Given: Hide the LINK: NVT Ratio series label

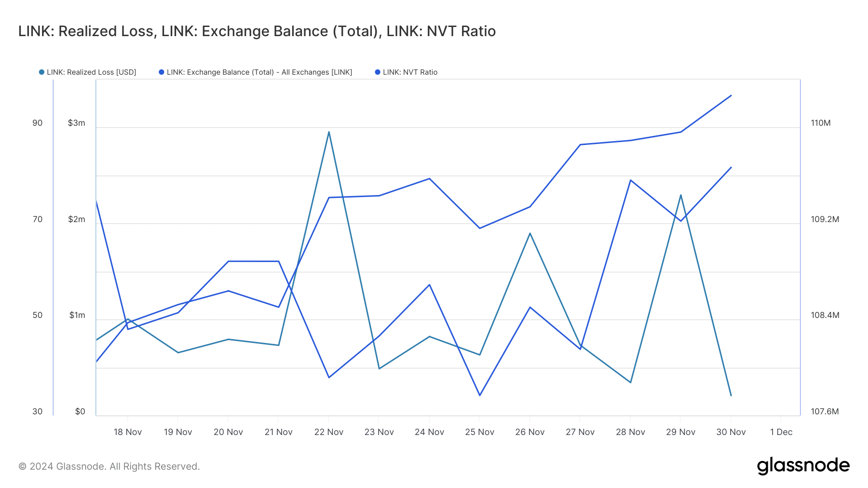Looking at the screenshot, I should pyautogui.click(x=410, y=72).
